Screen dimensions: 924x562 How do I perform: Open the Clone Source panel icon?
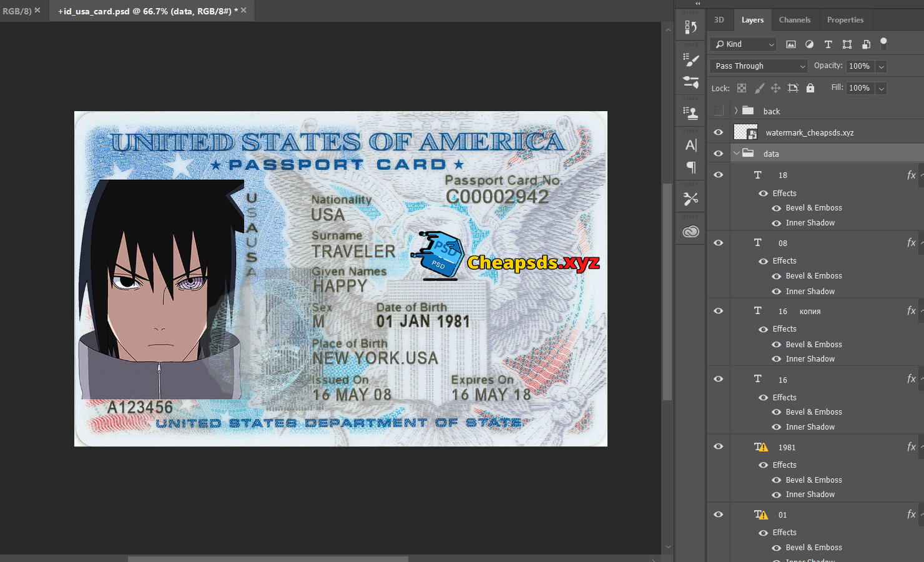click(691, 113)
